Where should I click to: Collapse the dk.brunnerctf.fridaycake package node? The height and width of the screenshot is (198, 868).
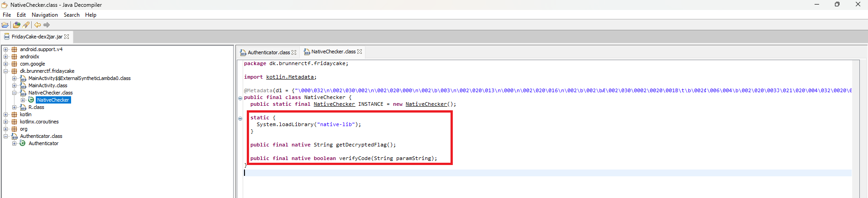6,71
